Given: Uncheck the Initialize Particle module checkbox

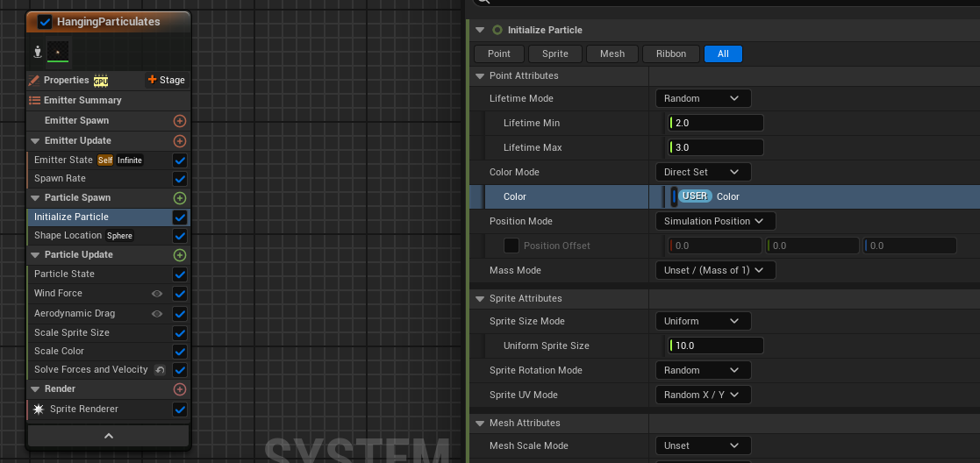Looking at the screenshot, I should tap(180, 217).
